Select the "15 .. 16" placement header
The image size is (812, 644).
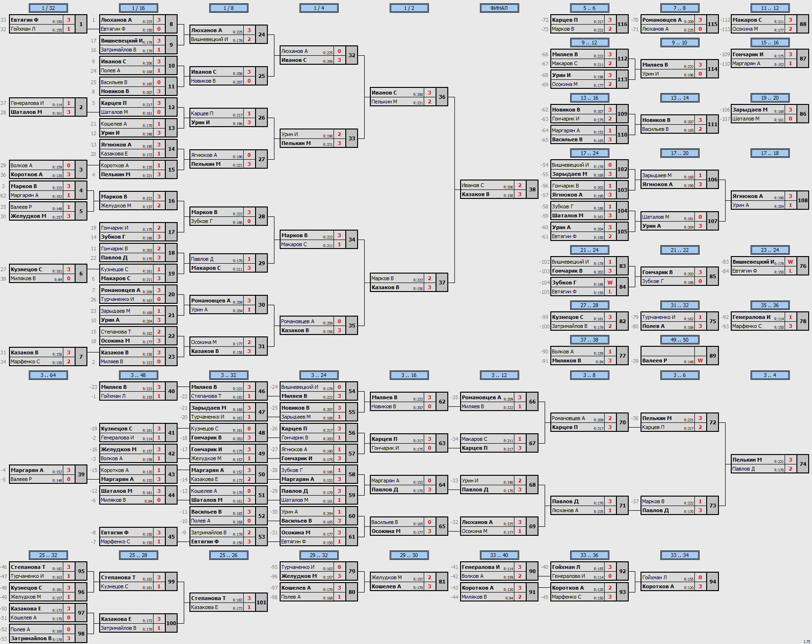click(x=770, y=43)
